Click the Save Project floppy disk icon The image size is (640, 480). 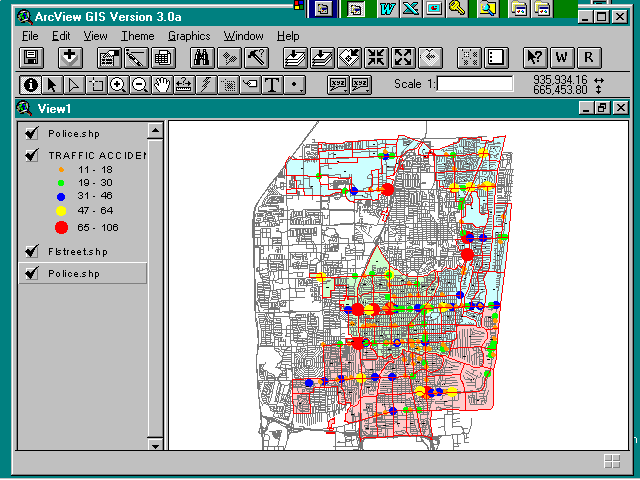tap(31, 58)
